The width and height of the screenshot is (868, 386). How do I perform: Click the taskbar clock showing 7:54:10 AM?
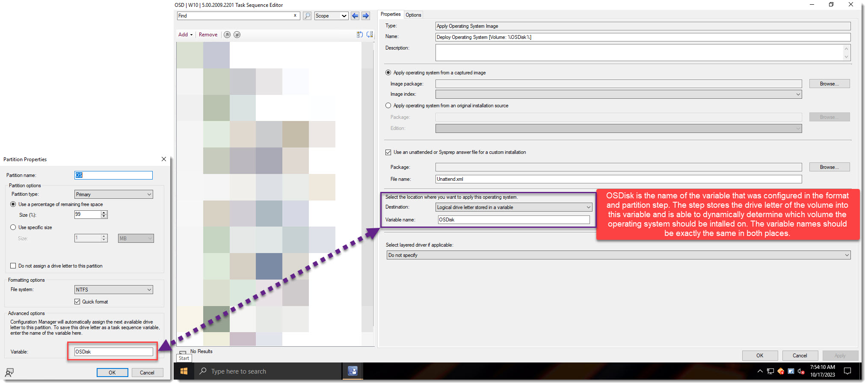pos(822,371)
